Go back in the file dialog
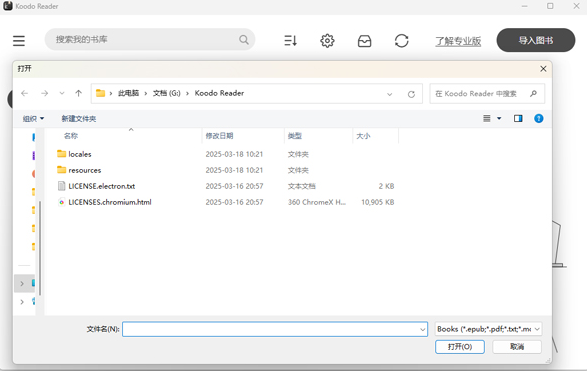Image resolution: width=587 pixels, height=371 pixels. pyautogui.click(x=25, y=93)
